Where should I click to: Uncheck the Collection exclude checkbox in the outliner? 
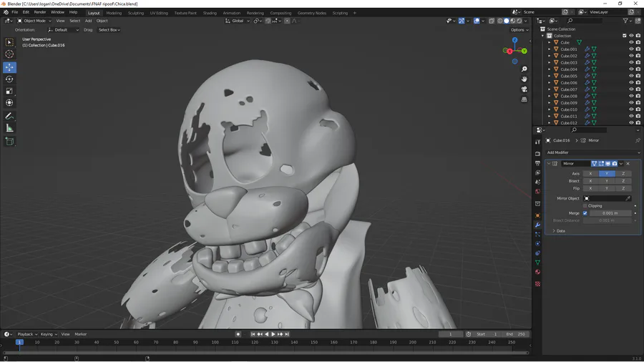(x=625, y=36)
